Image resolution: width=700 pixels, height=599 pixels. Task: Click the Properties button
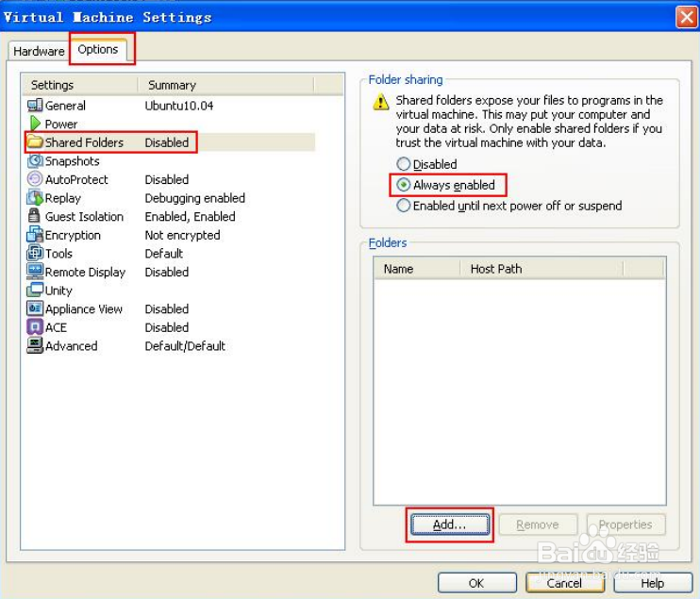[x=625, y=524]
